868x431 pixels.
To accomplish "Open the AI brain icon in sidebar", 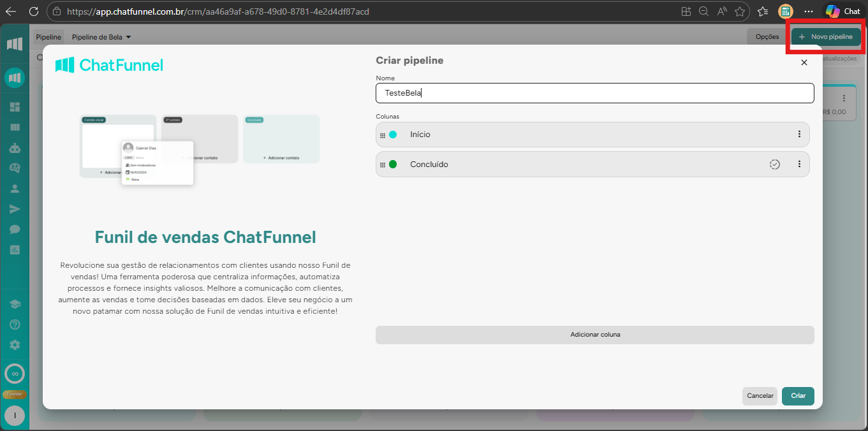I will 15,168.
